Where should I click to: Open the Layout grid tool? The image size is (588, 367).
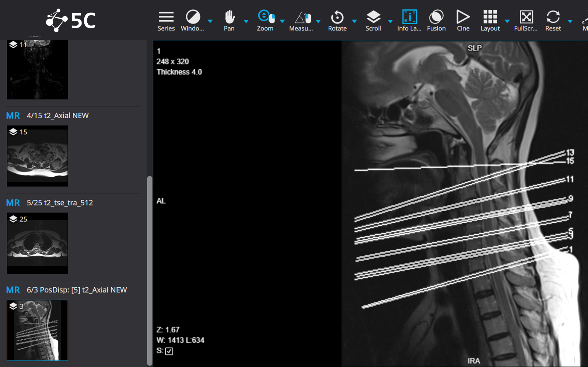coord(490,21)
